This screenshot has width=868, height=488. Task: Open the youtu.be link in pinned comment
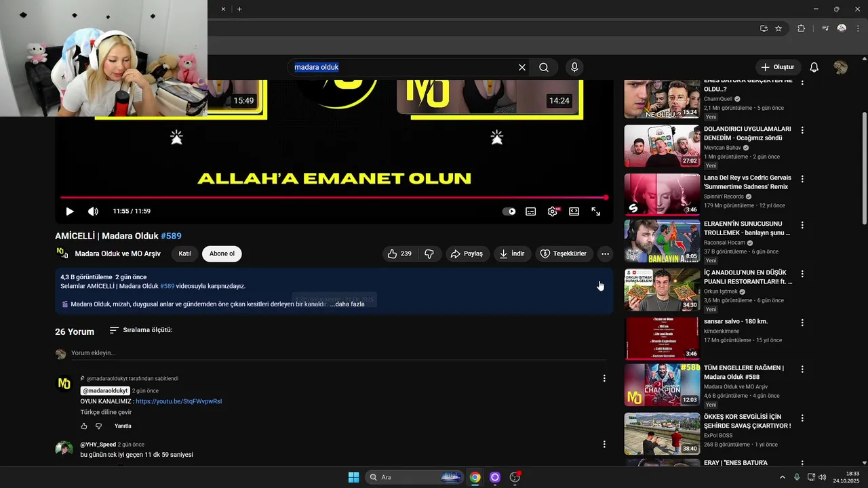[x=179, y=401]
